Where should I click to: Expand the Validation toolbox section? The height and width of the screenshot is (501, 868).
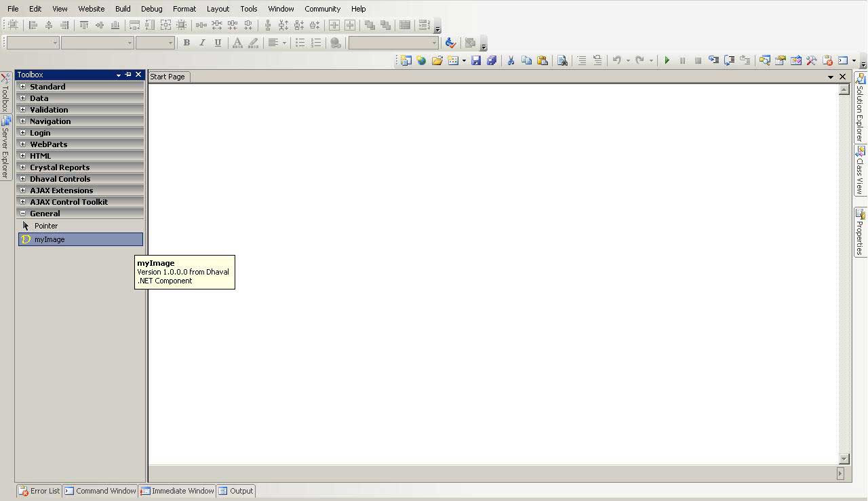(x=22, y=110)
